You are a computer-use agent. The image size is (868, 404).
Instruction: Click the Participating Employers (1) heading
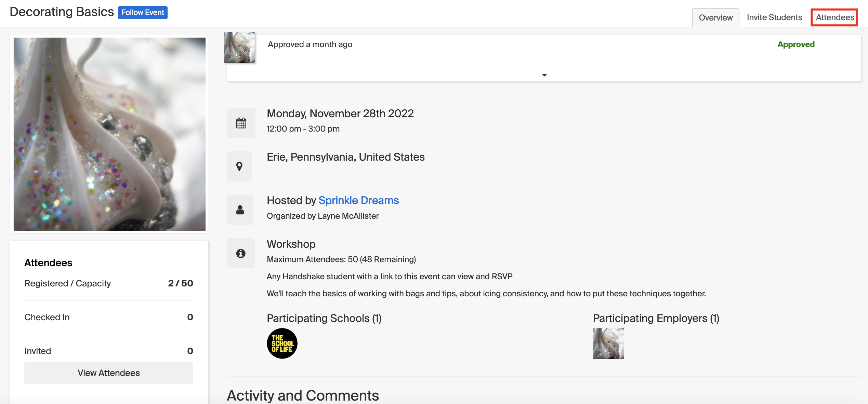pyautogui.click(x=656, y=318)
